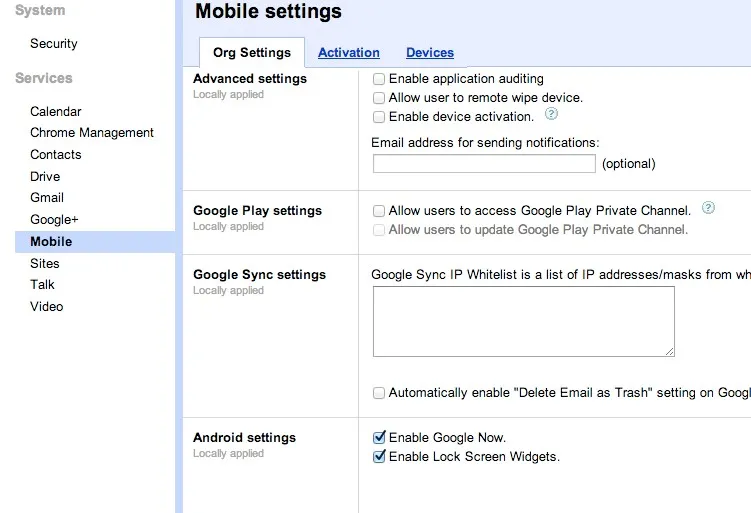Click the Services section header

click(x=44, y=78)
